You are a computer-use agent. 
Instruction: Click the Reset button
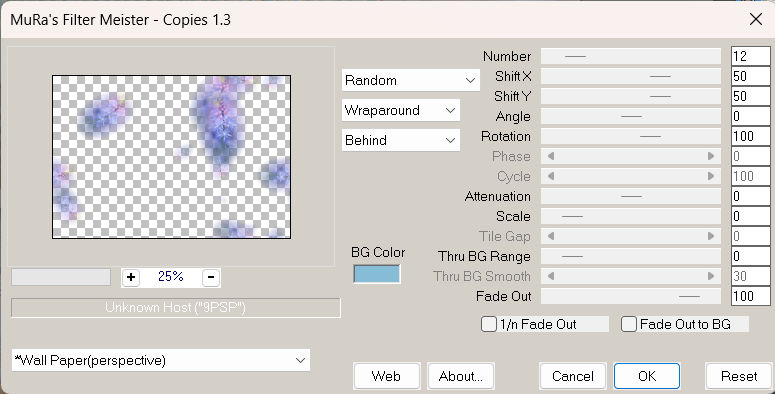click(x=739, y=376)
